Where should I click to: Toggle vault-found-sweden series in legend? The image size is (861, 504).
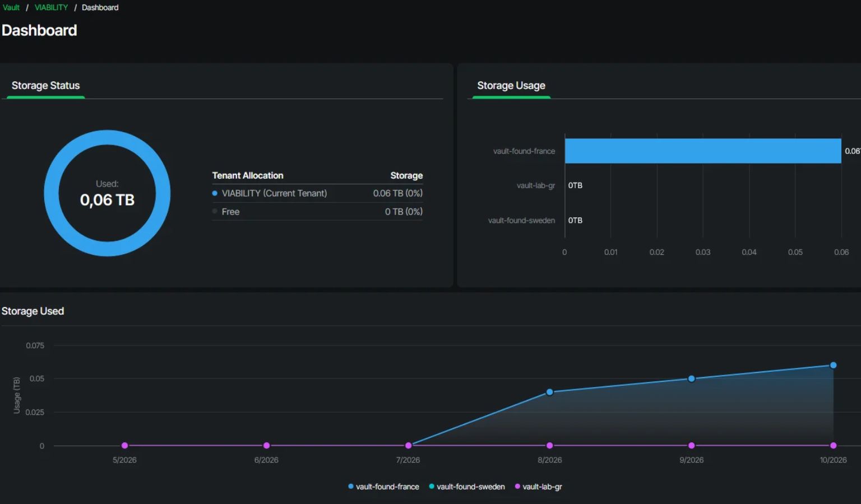tap(467, 487)
